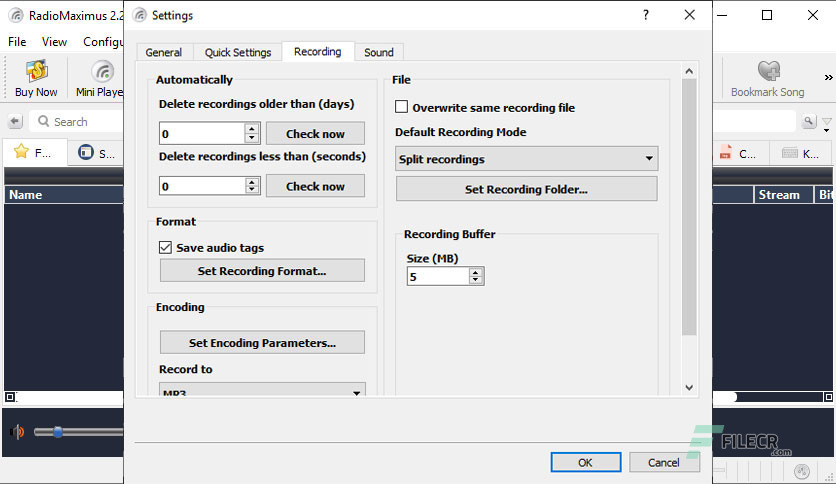Decrease the buffer size spinner
This screenshot has width=836, height=484.
point(476,280)
